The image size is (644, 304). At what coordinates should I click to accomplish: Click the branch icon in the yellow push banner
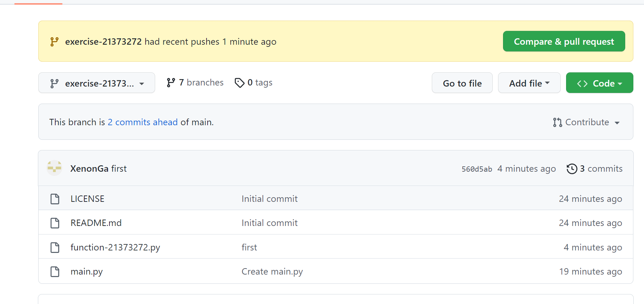[x=54, y=42]
